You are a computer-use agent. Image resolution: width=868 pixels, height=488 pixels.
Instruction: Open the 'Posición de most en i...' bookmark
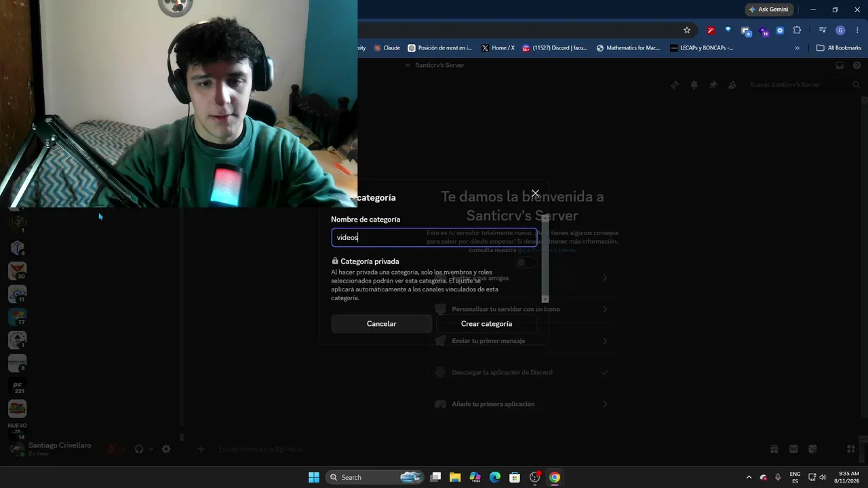[439, 48]
